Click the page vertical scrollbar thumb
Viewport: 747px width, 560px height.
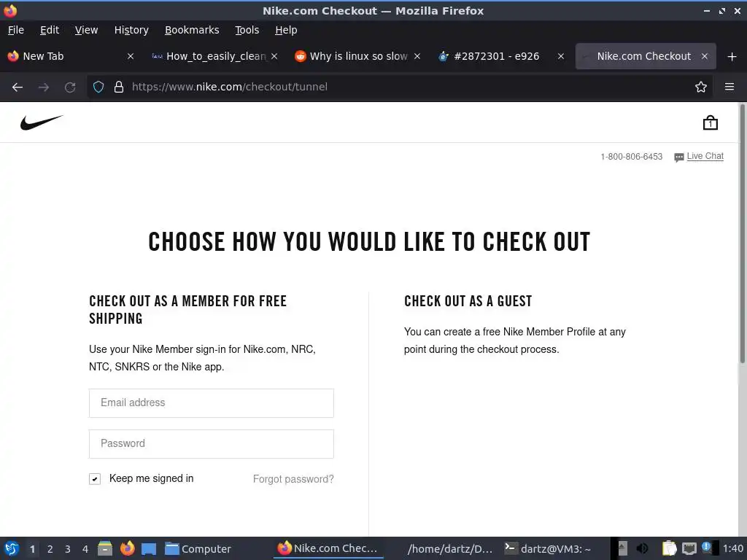pos(742,234)
